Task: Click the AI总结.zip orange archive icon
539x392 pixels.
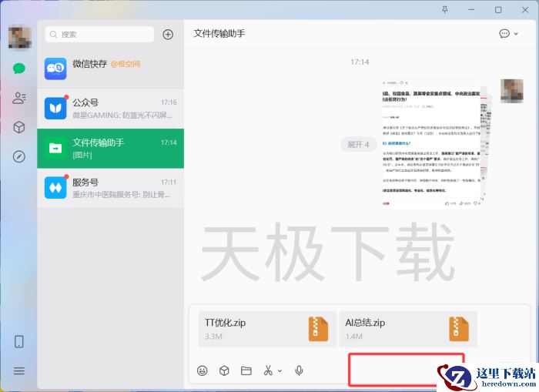Action: (x=459, y=329)
